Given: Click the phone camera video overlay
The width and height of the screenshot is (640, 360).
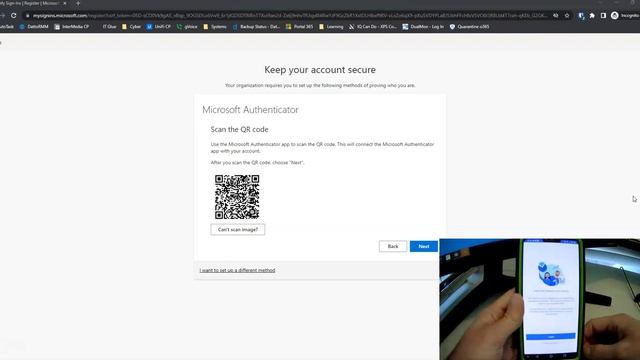Looking at the screenshot, I should [x=540, y=299].
